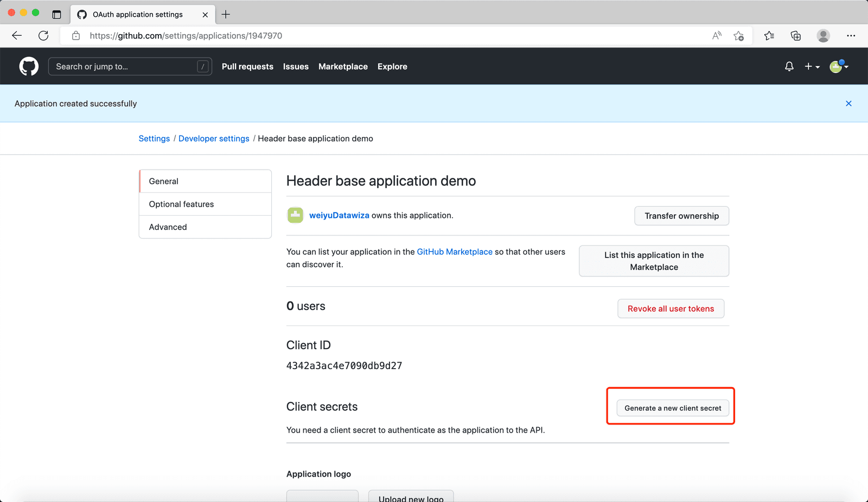Image resolution: width=868 pixels, height=502 pixels.
Task: Click the weiyuDatawiza owner avatar
Action: coord(295,215)
